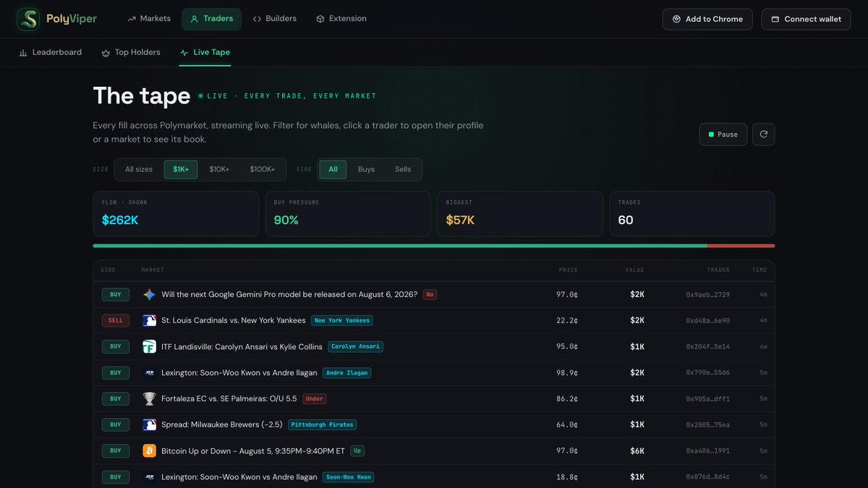
Task: Select the All side filter
Action: coord(333,169)
